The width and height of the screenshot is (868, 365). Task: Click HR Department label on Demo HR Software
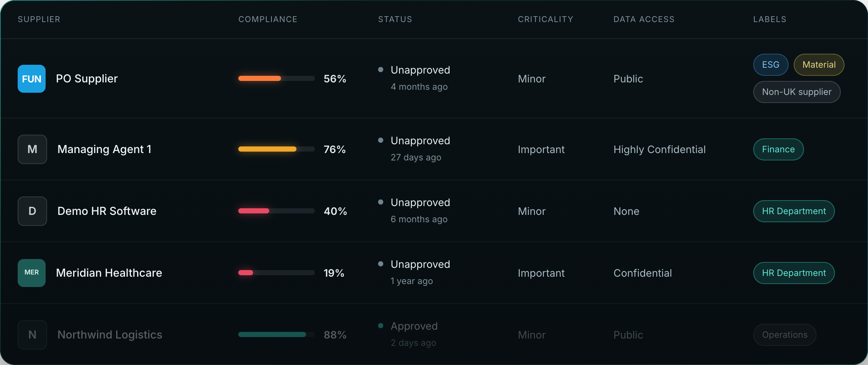click(794, 211)
